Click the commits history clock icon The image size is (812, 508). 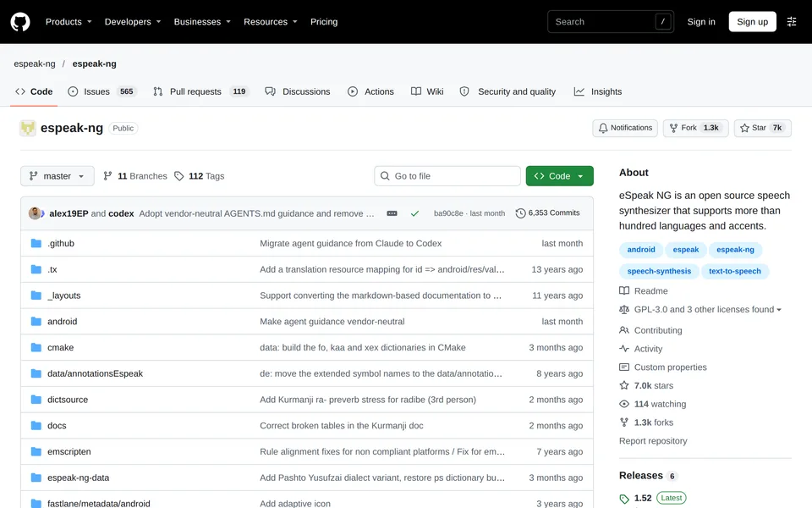(520, 213)
